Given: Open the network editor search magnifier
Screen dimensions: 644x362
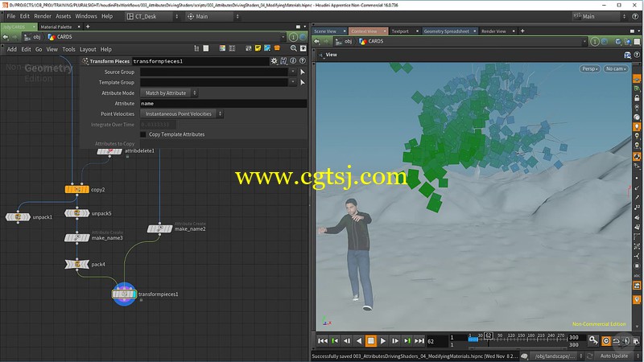Looking at the screenshot, I should click(x=293, y=48).
